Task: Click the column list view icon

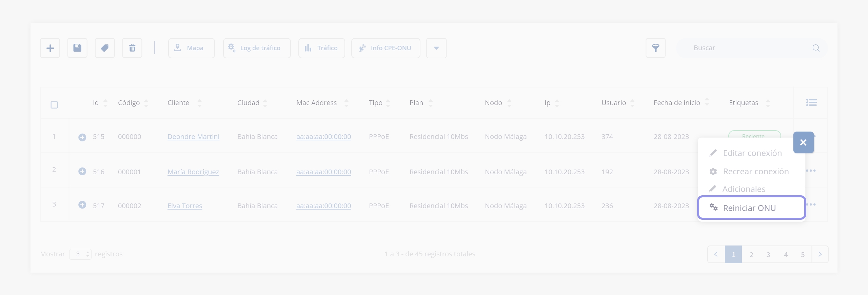Action: pyautogui.click(x=811, y=102)
